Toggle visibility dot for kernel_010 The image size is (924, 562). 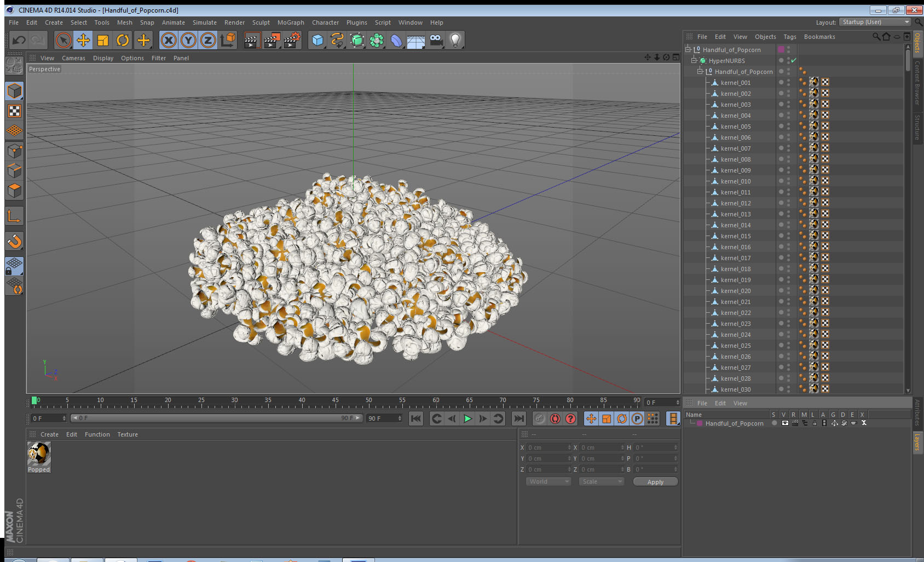tap(781, 181)
